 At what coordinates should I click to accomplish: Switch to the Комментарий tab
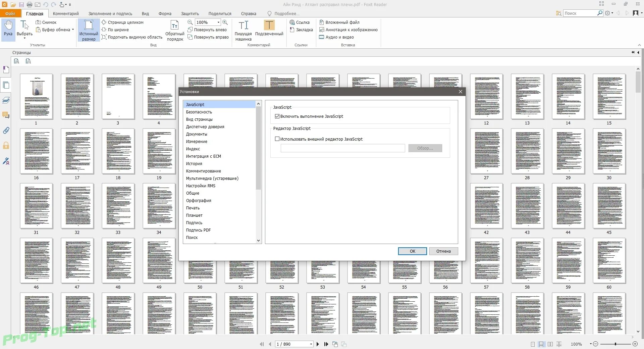[66, 13]
